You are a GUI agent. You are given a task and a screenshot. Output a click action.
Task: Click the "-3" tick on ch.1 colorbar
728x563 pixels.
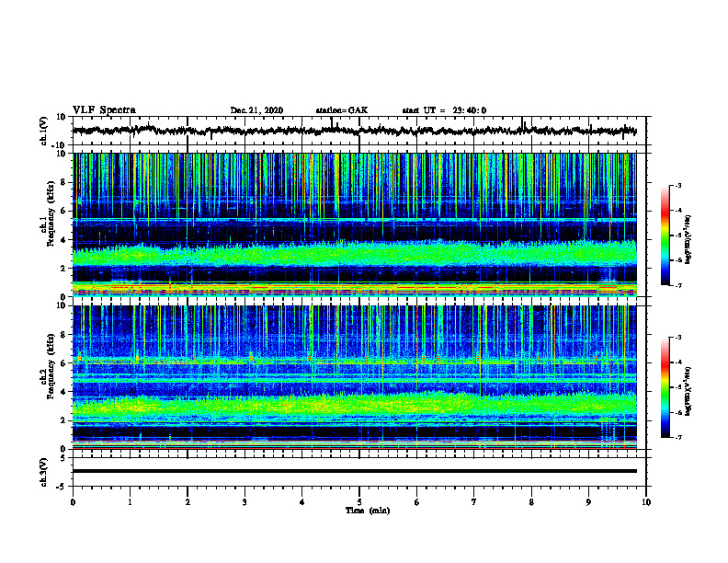click(x=677, y=185)
